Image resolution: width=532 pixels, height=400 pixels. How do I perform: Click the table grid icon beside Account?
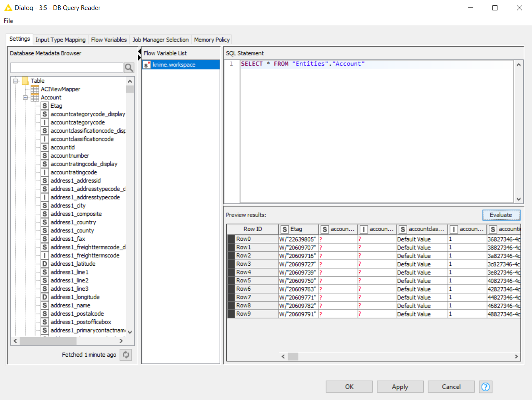coord(35,97)
